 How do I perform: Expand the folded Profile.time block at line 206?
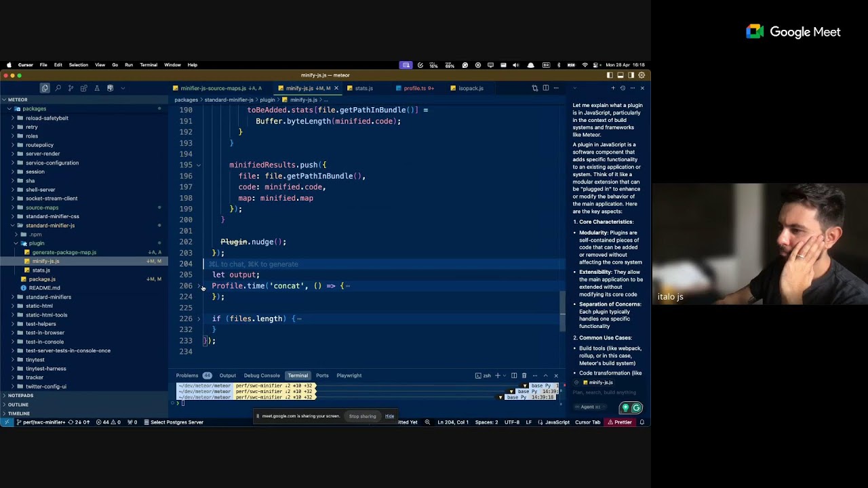199,286
